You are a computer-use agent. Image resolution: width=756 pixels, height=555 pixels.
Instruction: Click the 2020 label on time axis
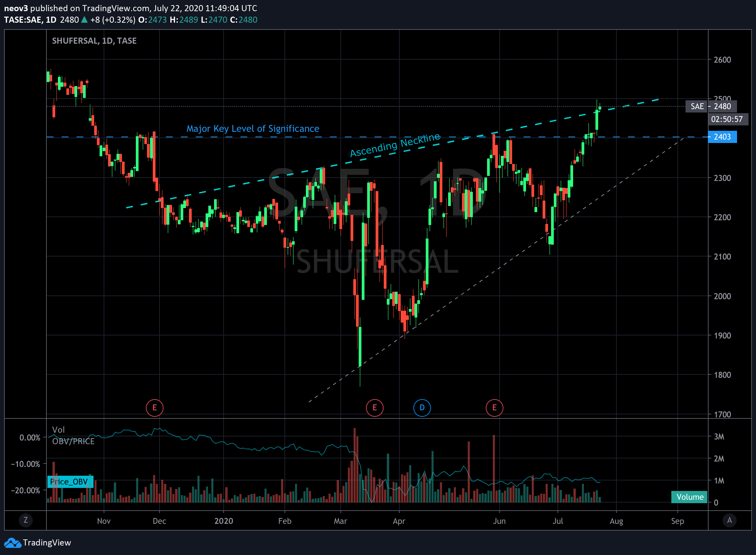224,521
